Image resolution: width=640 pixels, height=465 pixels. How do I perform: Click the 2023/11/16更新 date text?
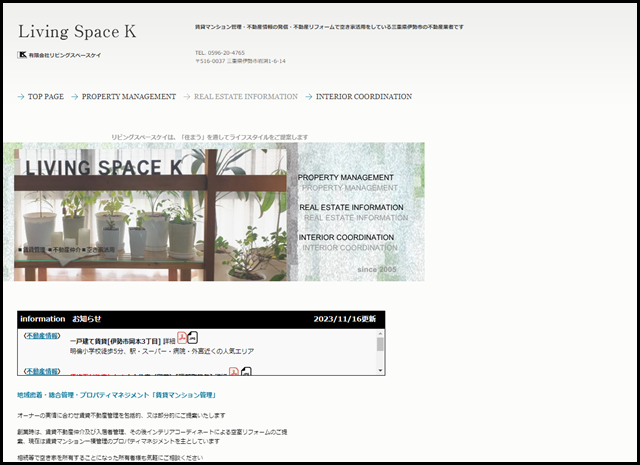(345, 319)
